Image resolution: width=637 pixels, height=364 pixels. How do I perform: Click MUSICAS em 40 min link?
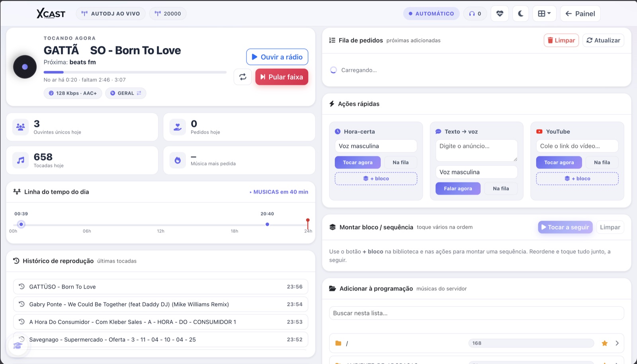[x=279, y=192]
